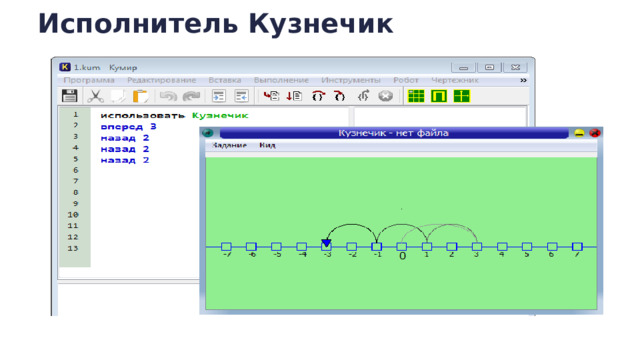Open the Чертежник menu
The height and width of the screenshot is (360, 640).
(x=455, y=80)
